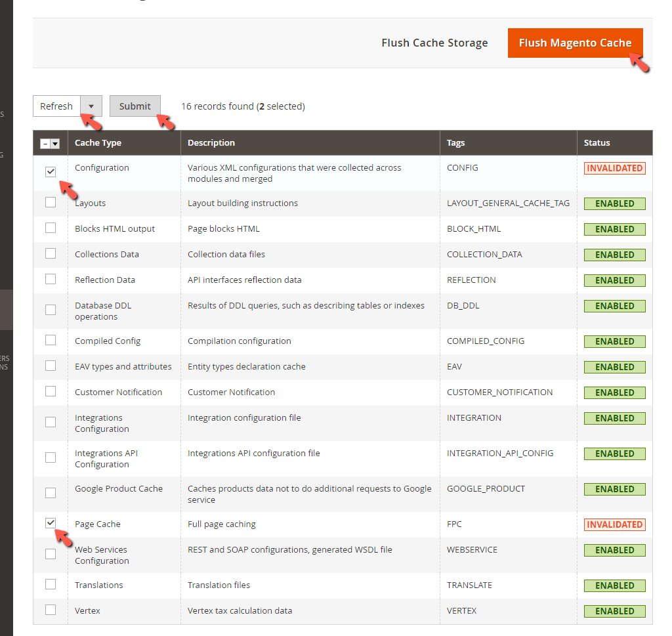
Task: Click the Layout building instructions link
Action: point(242,203)
